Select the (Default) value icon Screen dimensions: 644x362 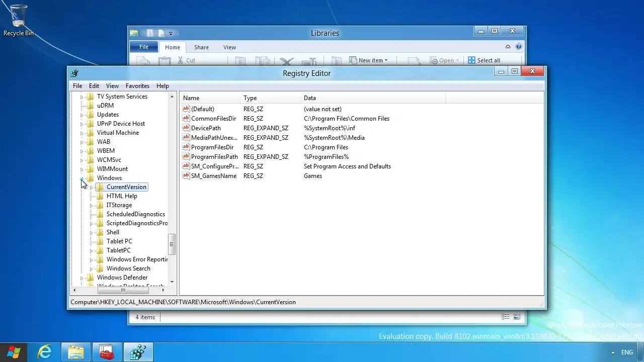click(x=186, y=109)
